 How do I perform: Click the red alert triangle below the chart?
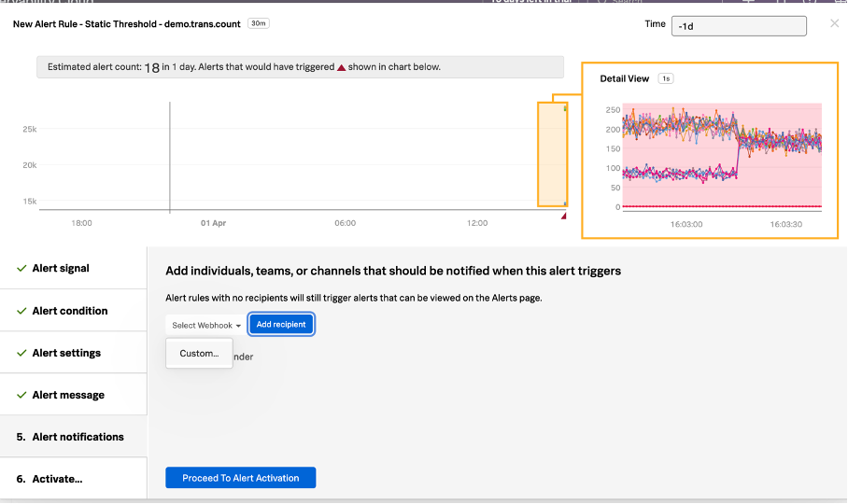coord(563,217)
